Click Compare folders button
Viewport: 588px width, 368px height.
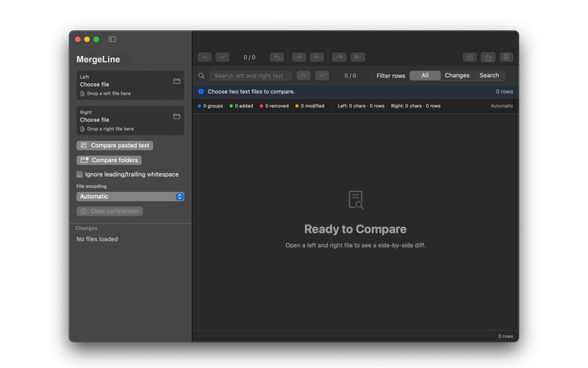click(109, 160)
